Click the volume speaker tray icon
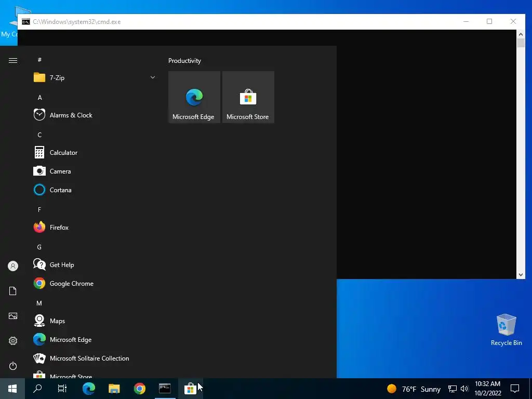 coord(464,389)
